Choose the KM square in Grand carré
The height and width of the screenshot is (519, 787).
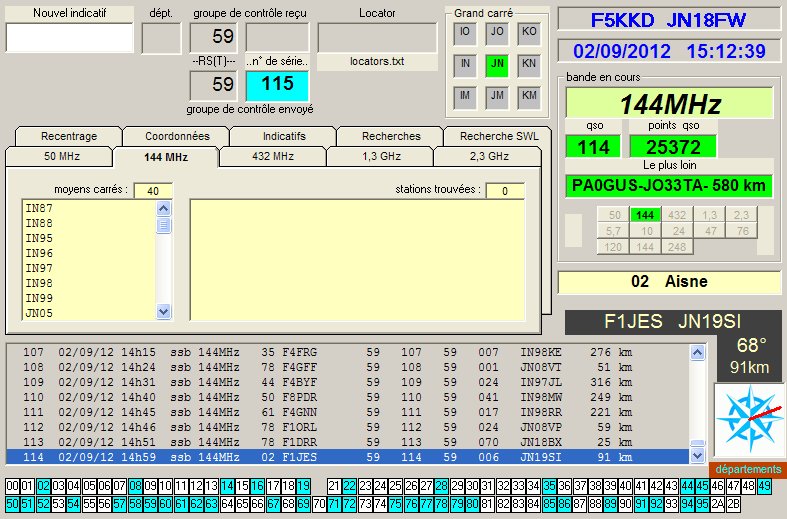point(529,95)
